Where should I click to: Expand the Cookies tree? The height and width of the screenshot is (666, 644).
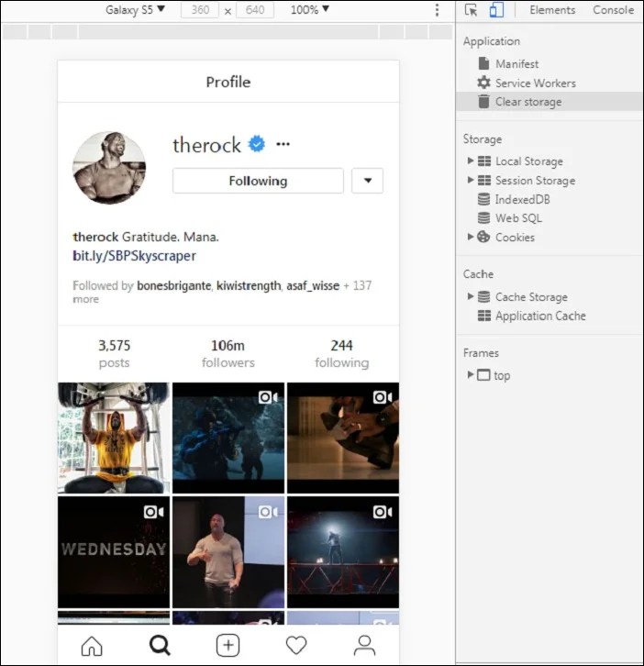click(x=471, y=237)
